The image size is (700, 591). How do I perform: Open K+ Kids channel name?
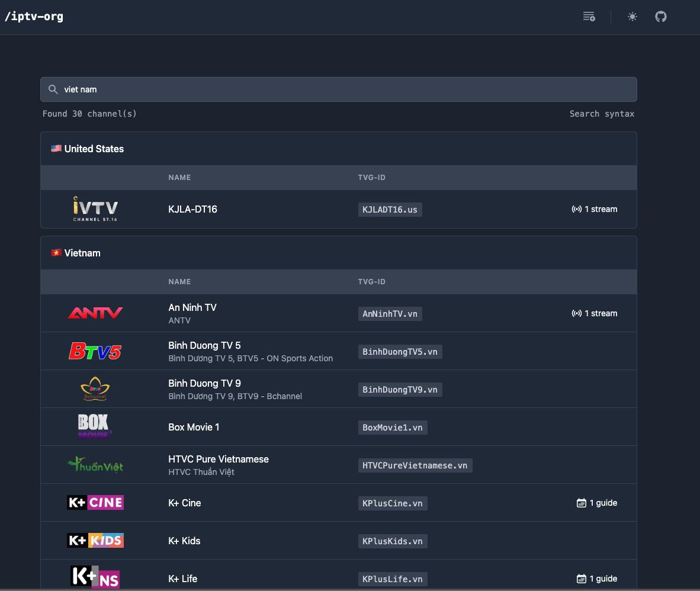pos(184,541)
